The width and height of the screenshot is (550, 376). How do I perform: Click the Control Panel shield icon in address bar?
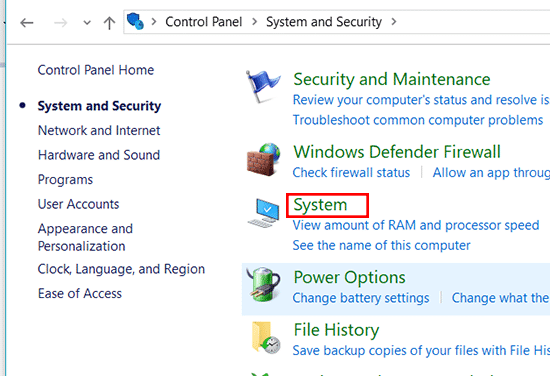click(135, 21)
